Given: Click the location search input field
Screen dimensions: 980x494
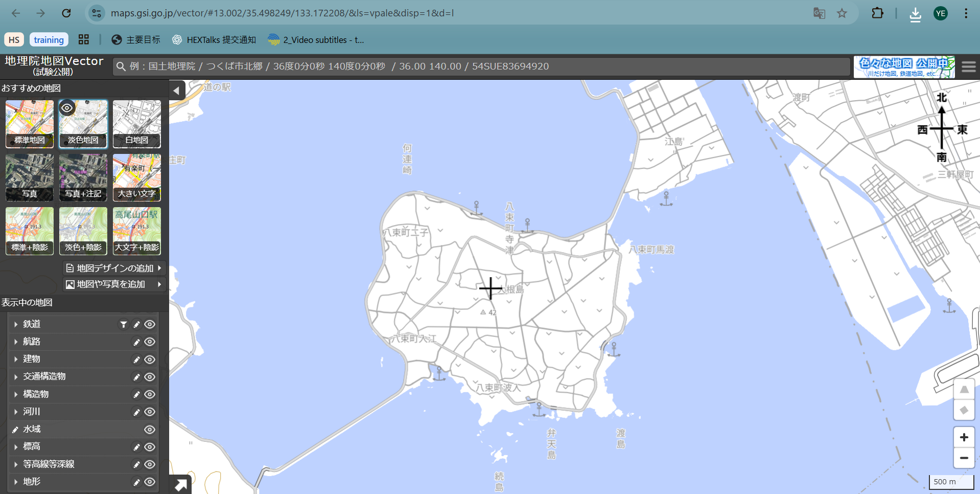Looking at the screenshot, I should (480, 66).
